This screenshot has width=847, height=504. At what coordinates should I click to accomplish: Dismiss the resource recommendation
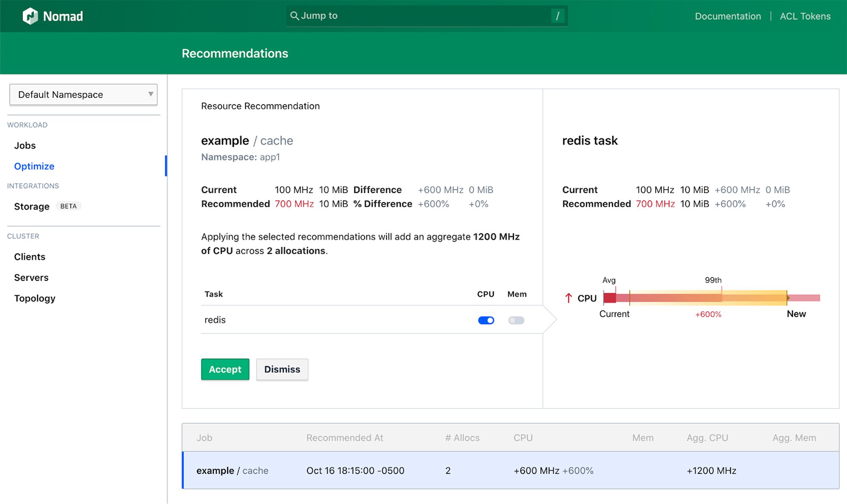coord(282,369)
